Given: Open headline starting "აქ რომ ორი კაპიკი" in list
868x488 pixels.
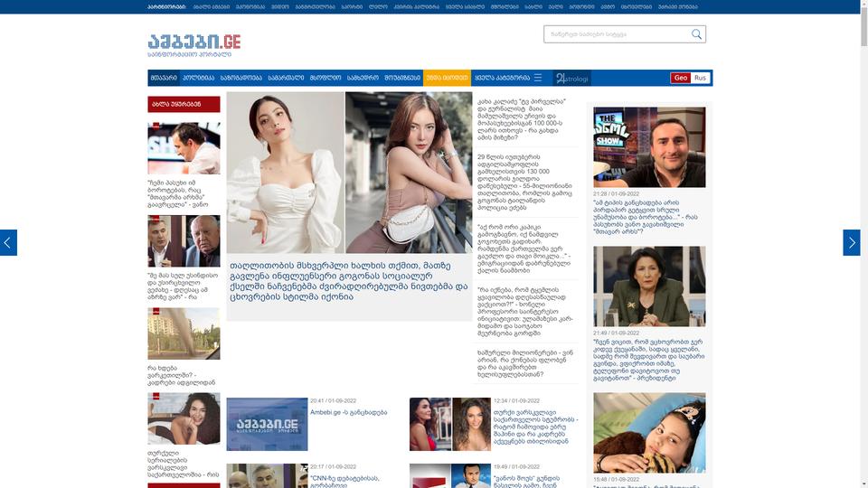Looking at the screenshot, I should tap(524, 249).
